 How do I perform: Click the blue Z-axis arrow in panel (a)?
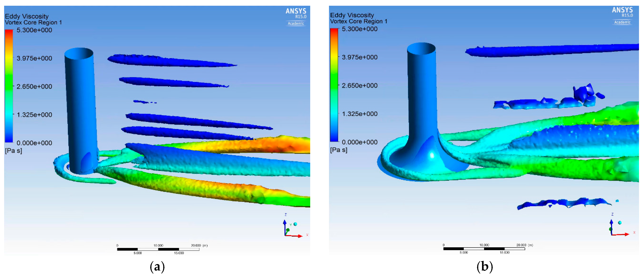tap(284, 226)
